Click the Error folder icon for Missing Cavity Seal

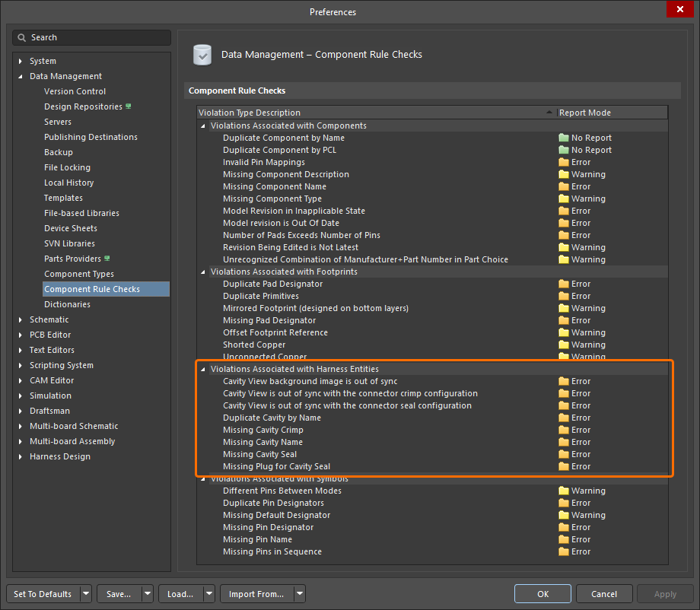coord(564,454)
